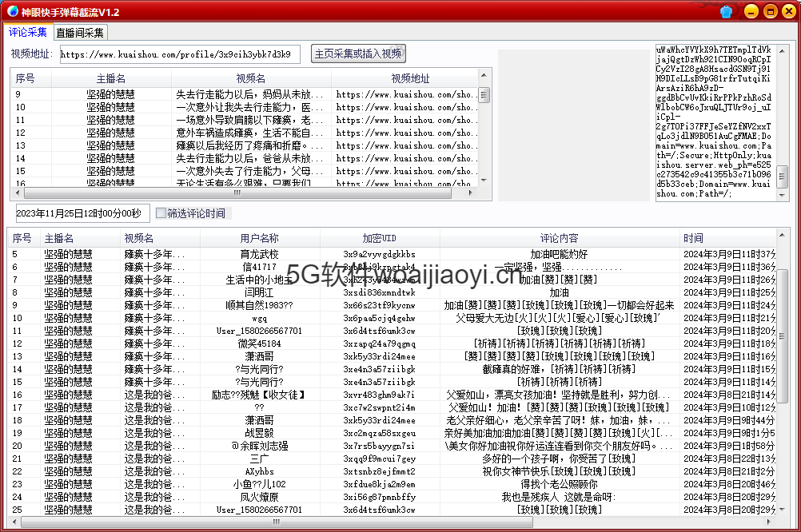The height and width of the screenshot is (532, 801).
Task: Select video row 13 瘫痪以后我经历了疼痛和折磨
Action: click(245, 145)
